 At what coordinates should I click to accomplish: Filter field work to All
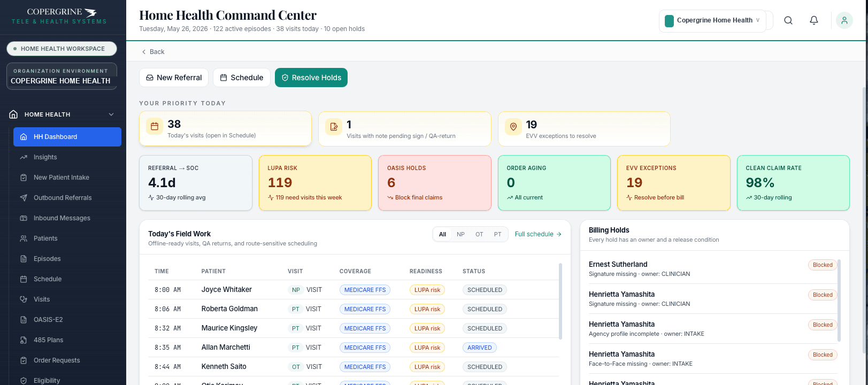(442, 234)
